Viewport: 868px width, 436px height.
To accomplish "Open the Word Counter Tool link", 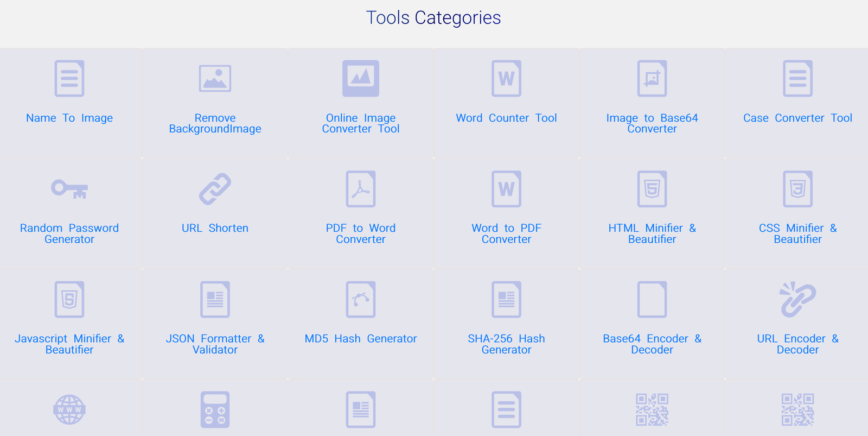I will pos(506,118).
